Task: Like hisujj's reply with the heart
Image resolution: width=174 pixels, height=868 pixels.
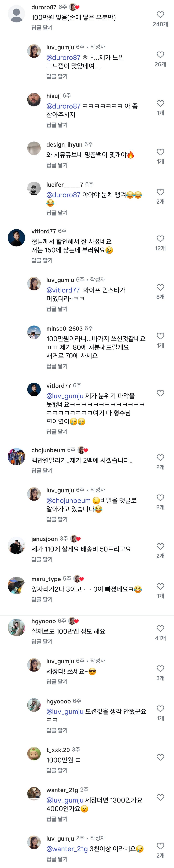Action: click(x=160, y=104)
